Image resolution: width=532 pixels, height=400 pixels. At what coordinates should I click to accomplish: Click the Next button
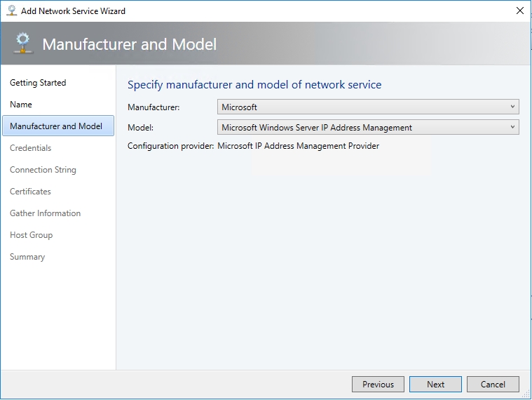click(435, 384)
